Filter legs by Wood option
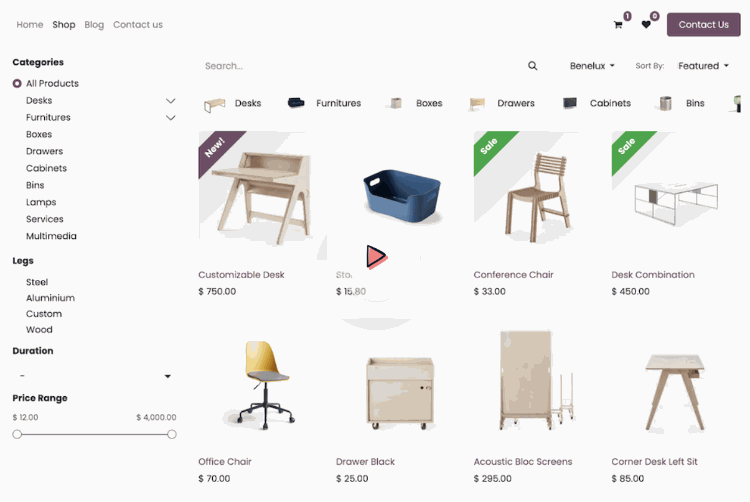The height and width of the screenshot is (502, 750). coord(39,329)
